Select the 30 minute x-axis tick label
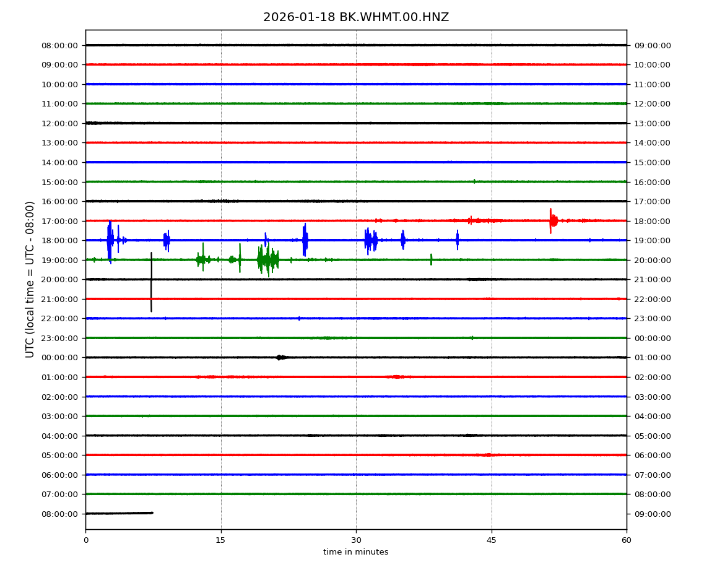The image size is (712, 588). (356, 540)
